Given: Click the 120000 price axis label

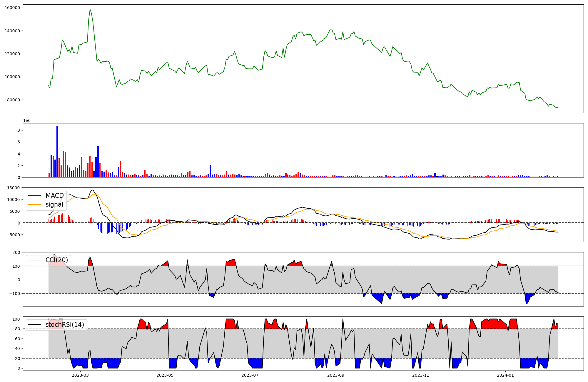Looking at the screenshot, I should coord(12,54).
